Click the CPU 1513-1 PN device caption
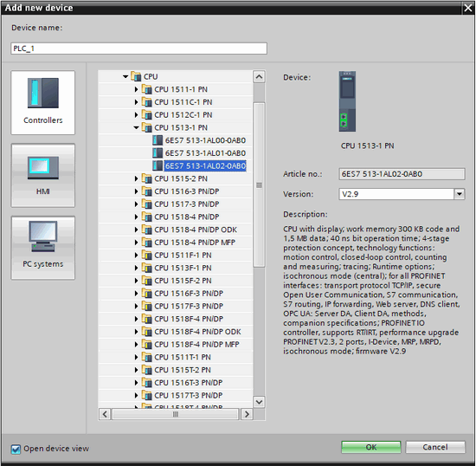476x466 pixels. click(x=367, y=146)
